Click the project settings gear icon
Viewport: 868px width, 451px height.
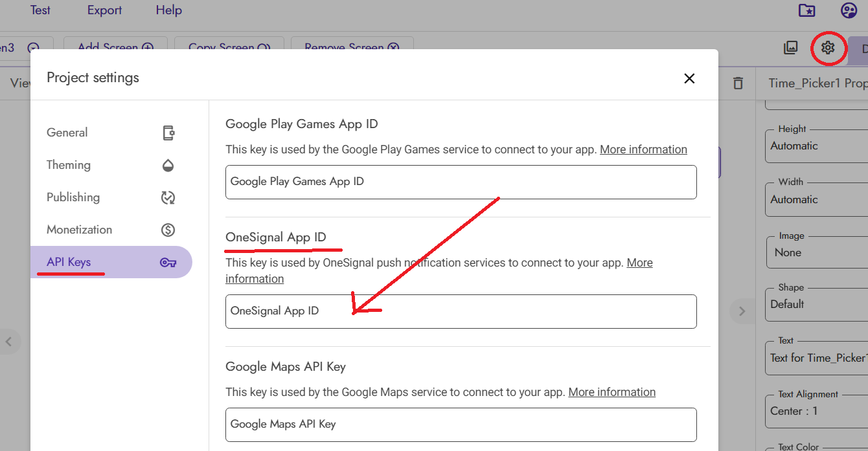click(828, 48)
